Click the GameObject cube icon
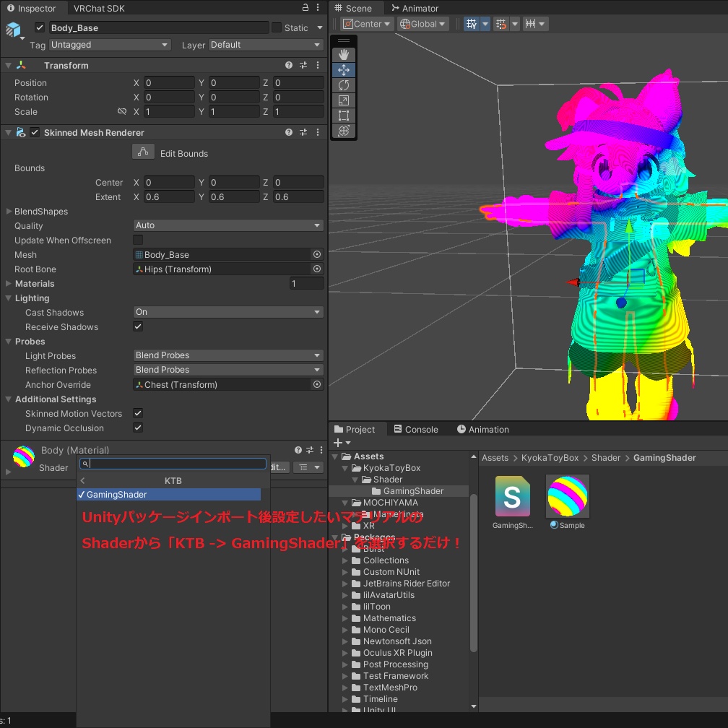 pyautogui.click(x=14, y=29)
